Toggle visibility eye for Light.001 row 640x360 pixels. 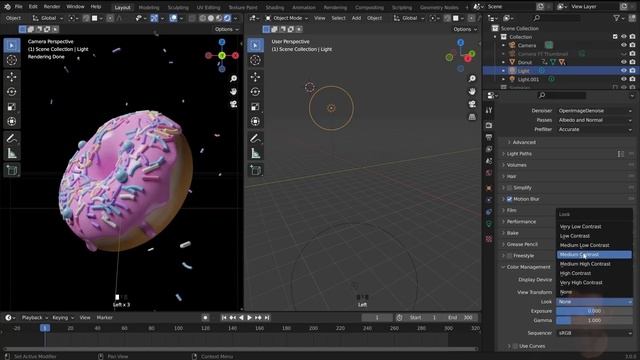tap(624, 79)
